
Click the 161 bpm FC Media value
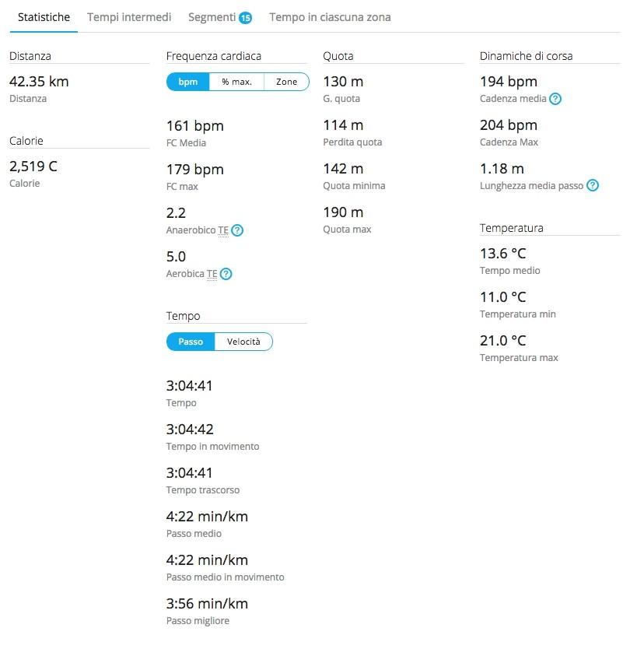(194, 125)
